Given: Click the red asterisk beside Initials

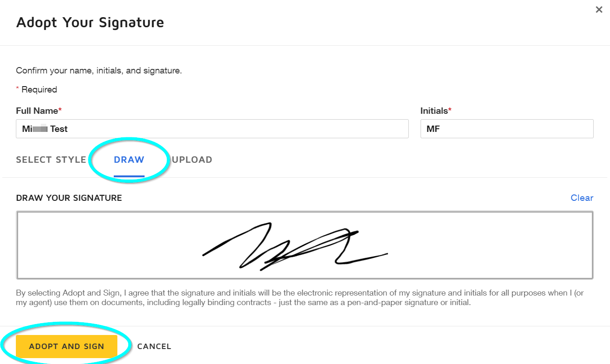Looking at the screenshot, I should coord(450,110).
